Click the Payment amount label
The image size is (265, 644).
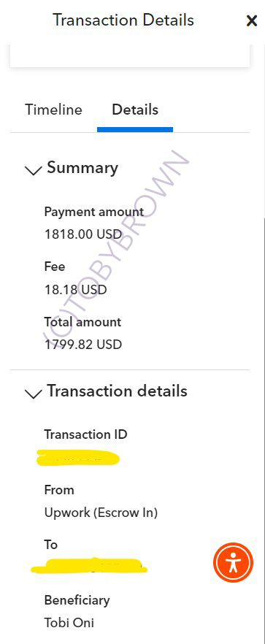(94, 212)
